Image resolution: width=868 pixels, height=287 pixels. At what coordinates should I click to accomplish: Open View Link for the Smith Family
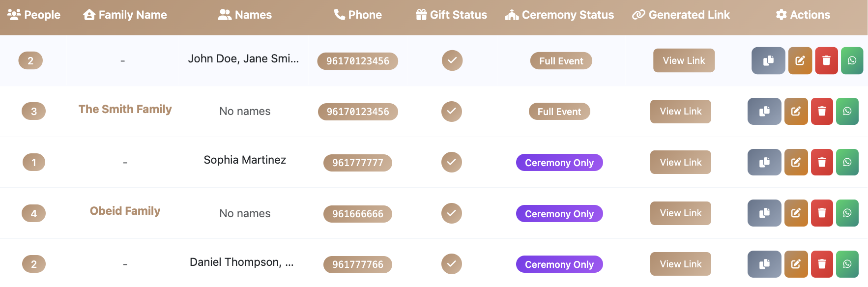point(681,111)
